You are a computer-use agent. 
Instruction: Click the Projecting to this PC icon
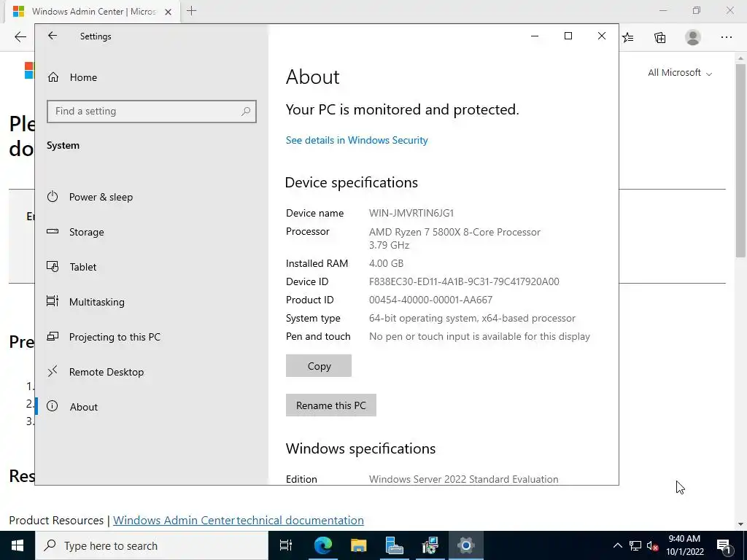53,337
